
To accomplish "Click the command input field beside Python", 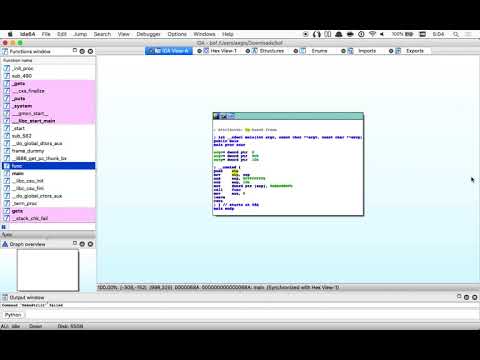I will pos(252,315).
